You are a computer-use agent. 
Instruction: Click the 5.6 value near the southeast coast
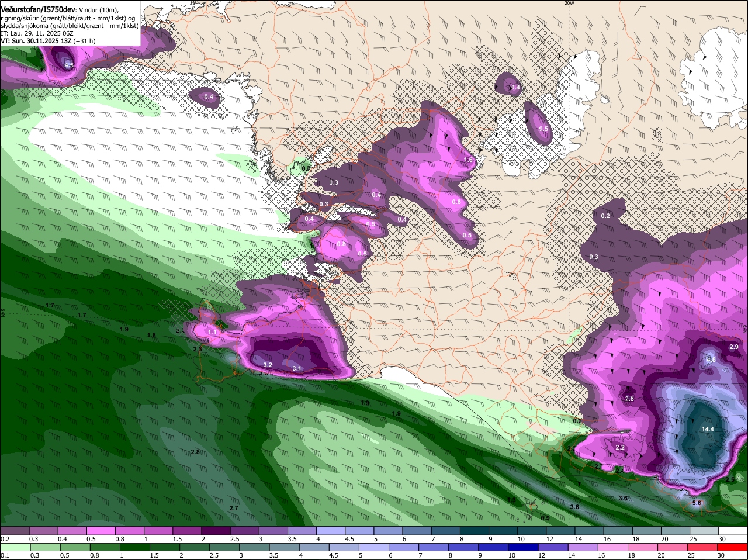[x=696, y=503]
